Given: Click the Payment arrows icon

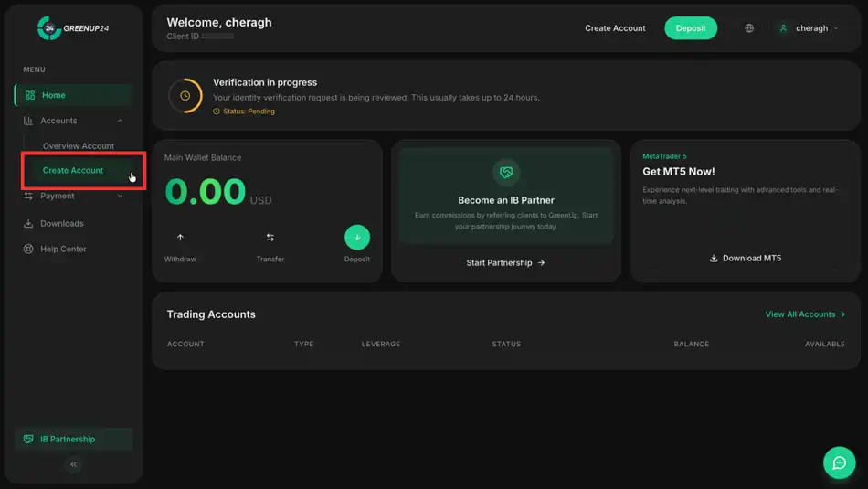Looking at the screenshot, I should [28, 196].
